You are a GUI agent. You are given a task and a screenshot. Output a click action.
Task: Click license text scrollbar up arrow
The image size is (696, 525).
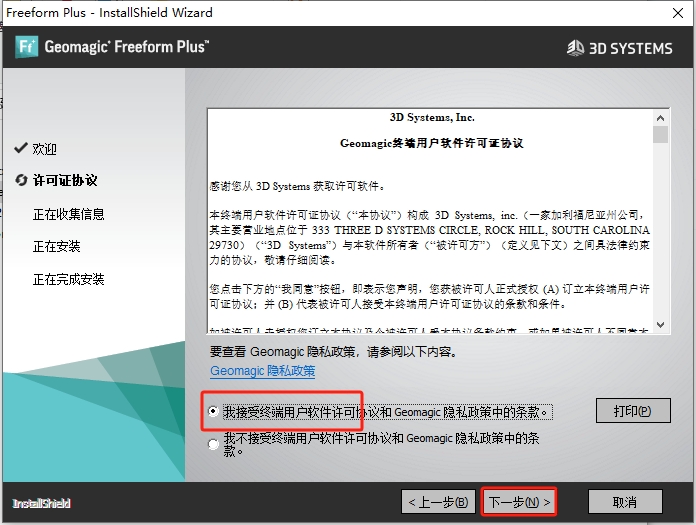(x=660, y=118)
